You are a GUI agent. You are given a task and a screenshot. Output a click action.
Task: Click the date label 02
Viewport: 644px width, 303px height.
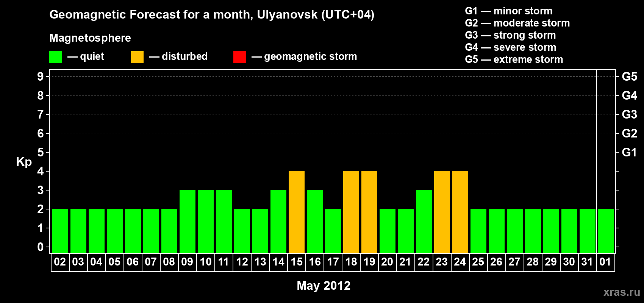60,262
